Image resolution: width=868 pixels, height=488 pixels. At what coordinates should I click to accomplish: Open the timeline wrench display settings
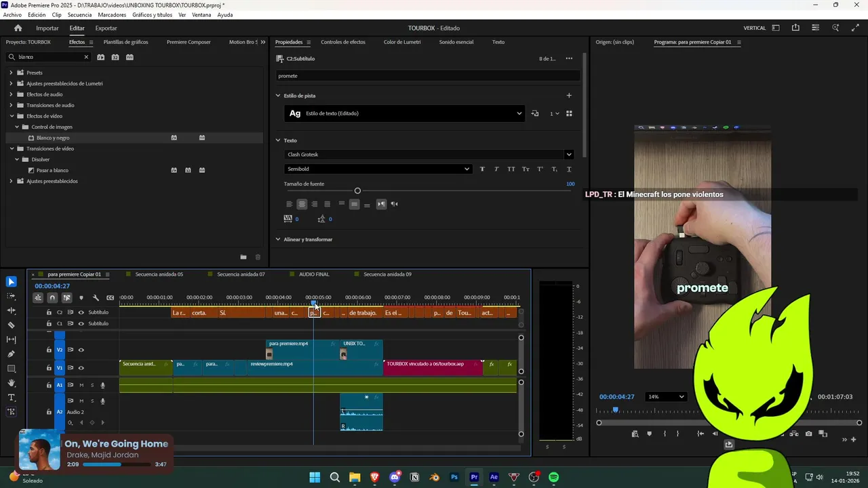96,298
